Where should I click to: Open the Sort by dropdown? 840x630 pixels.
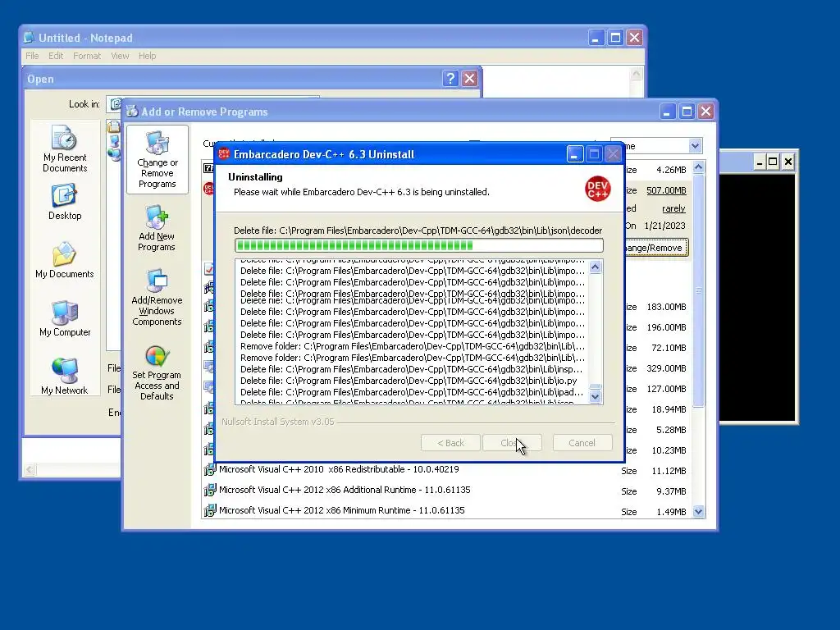695,146
